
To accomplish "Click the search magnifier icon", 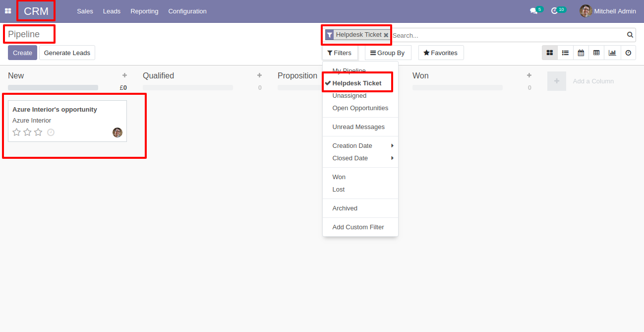I will point(630,35).
